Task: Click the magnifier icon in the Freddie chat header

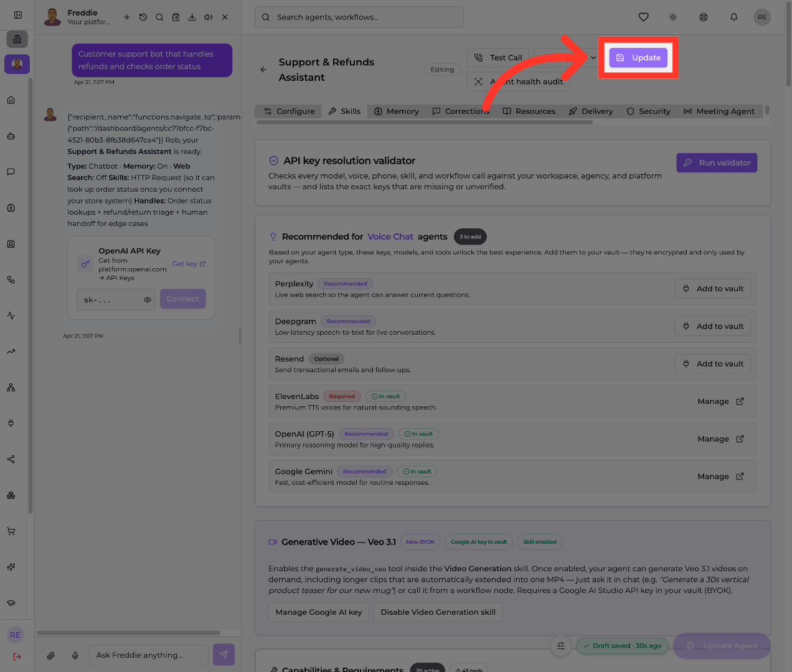Action: tap(159, 17)
